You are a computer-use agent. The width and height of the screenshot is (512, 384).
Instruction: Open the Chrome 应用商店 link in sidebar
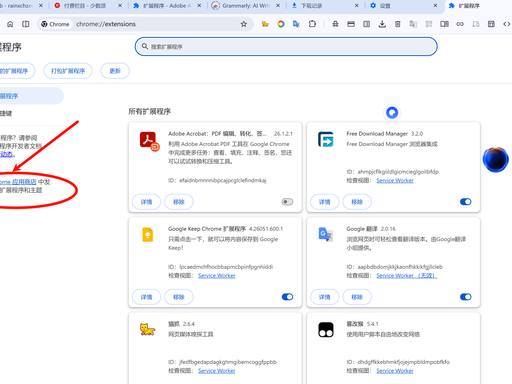(18, 182)
